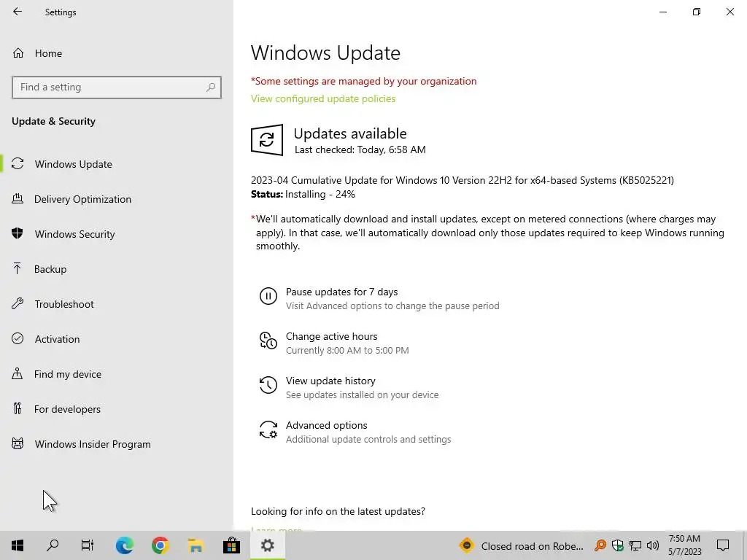Click the Advanced options gear-sync icon

(268, 429)
